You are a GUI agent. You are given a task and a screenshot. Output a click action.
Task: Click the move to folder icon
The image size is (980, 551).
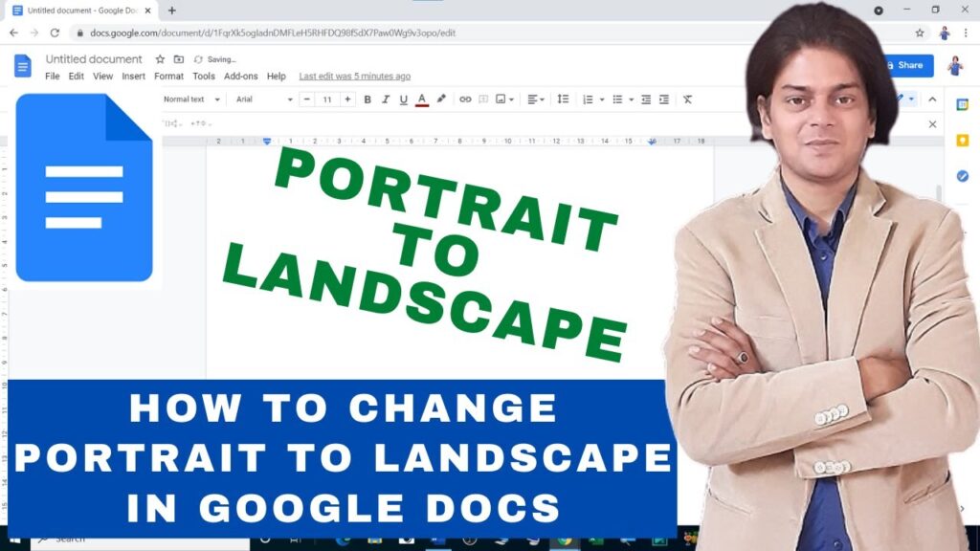coord(179,59)
